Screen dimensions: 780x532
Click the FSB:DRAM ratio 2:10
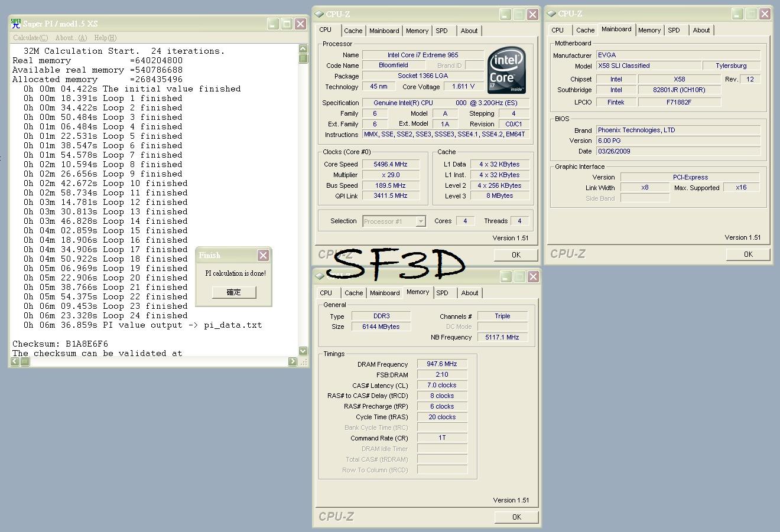[x=442, y=374]
